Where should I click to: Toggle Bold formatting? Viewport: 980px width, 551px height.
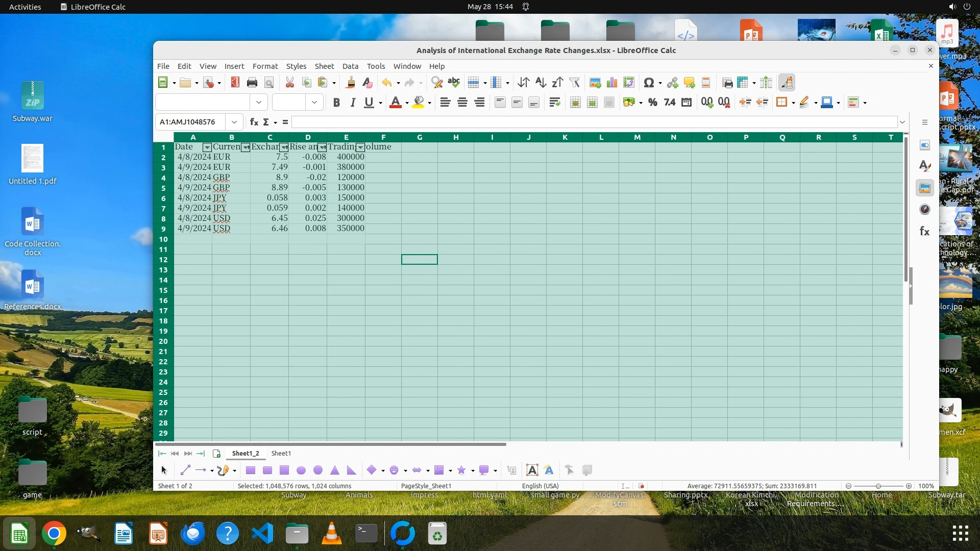[x=336, y=103]
